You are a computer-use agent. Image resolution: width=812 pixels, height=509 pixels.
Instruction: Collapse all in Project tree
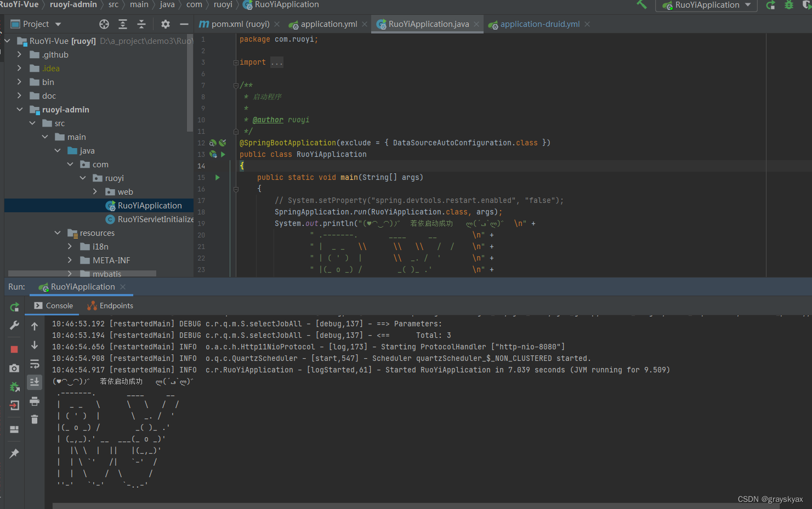[x=141, y=24]
